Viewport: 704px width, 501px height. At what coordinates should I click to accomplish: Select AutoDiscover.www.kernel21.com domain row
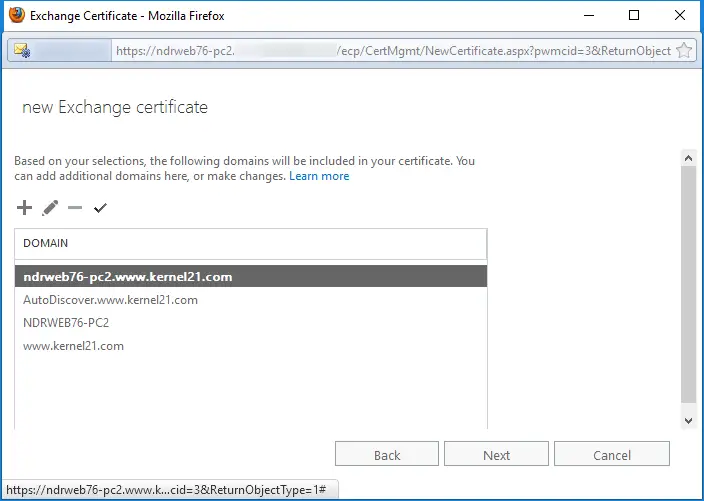[251, 299]
